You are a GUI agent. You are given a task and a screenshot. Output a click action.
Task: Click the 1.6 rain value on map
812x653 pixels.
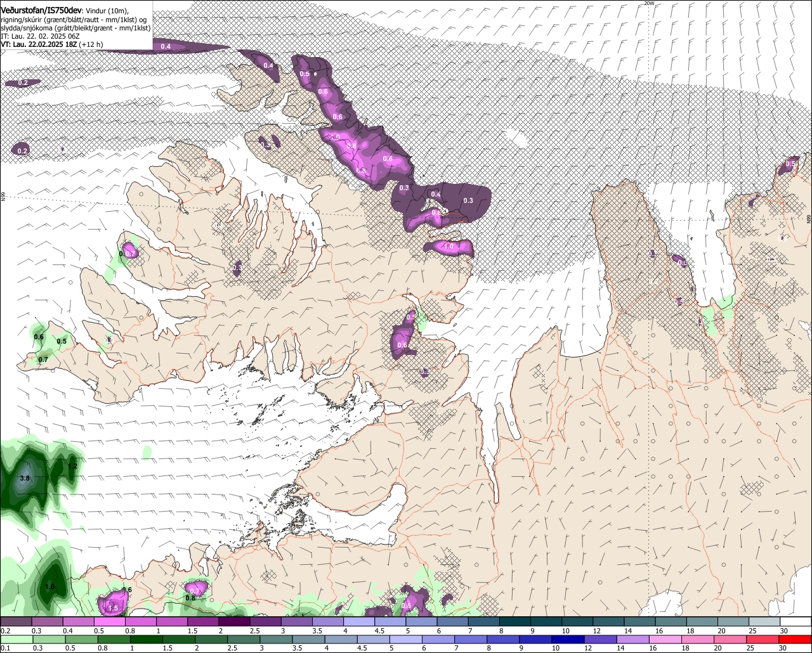pos(50,587)
